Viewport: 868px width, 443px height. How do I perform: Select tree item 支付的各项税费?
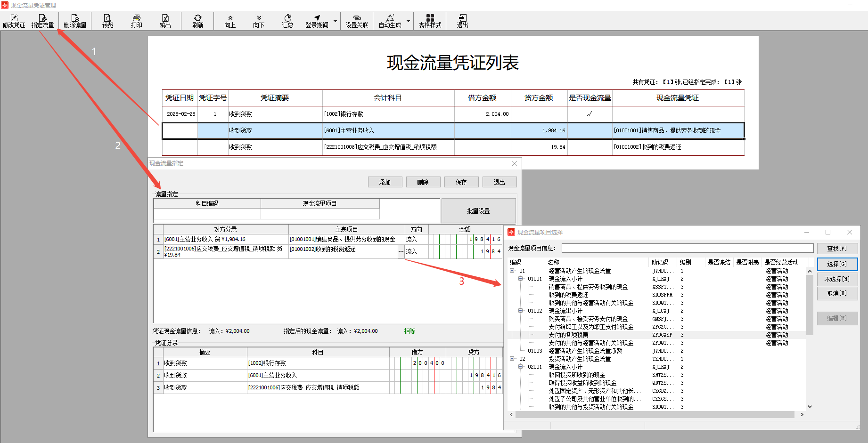568,335
